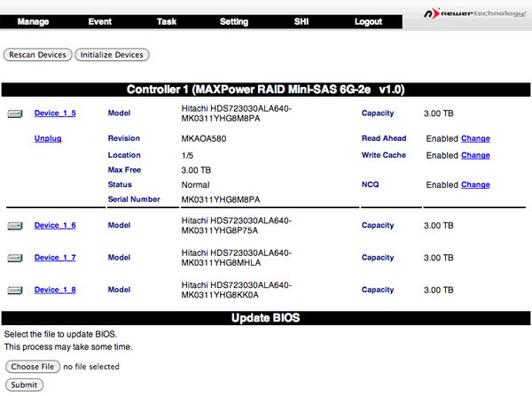
Task: Click the Capacity label for Device_1_5
Action: tap(378, 113)
